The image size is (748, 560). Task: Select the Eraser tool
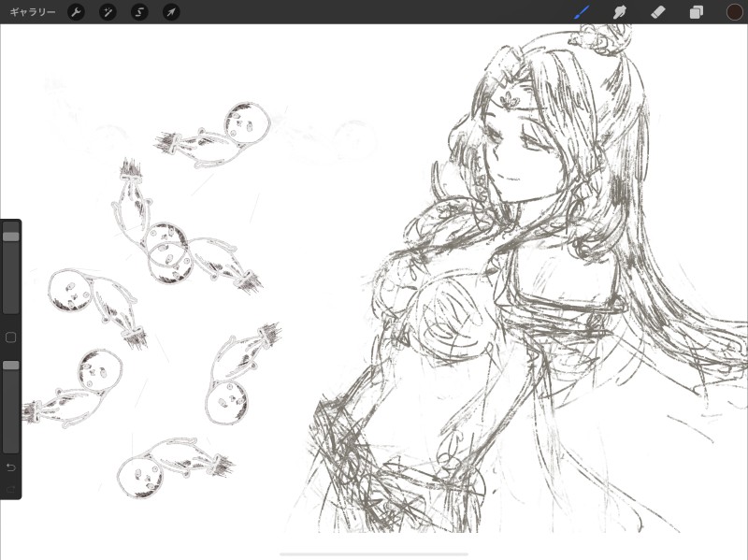[x=658, y=12]
